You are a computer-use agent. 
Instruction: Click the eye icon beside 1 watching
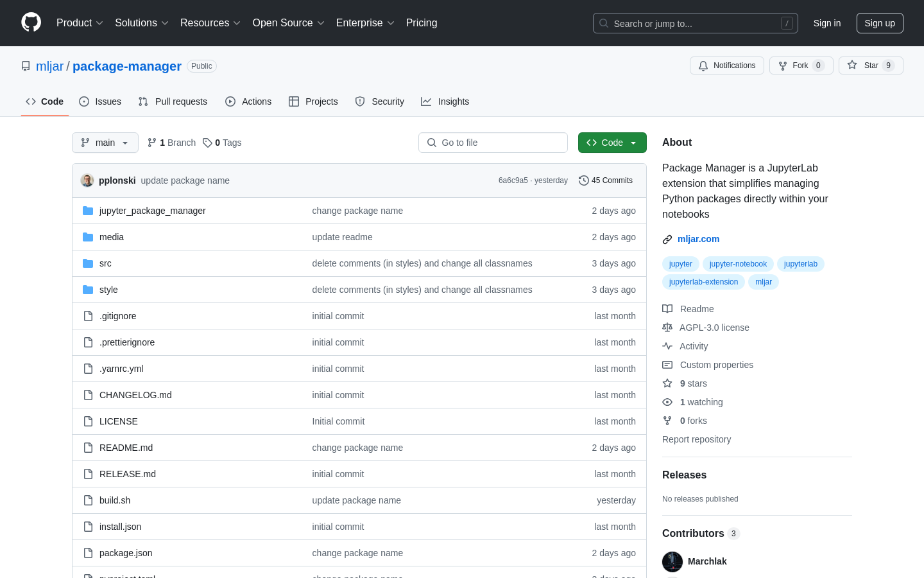click(667, 402)
